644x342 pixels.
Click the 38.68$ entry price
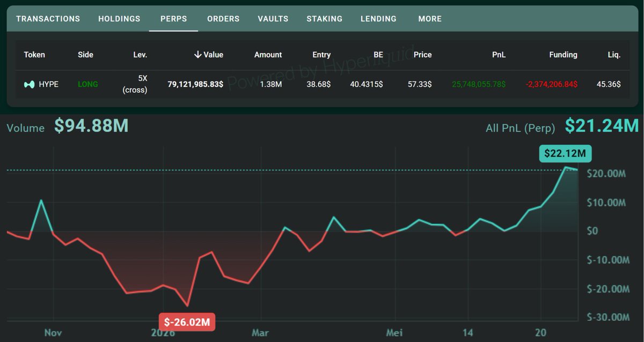319,85
